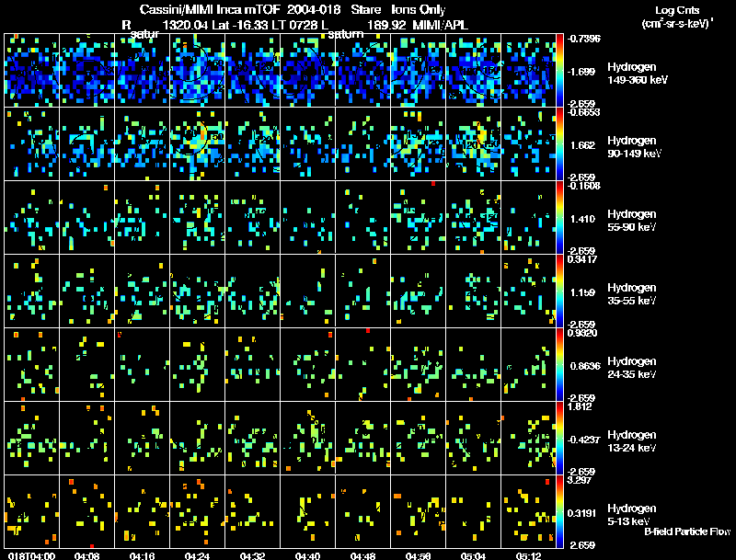Select the first panel in 149-360 keV row
This screenshot has width=736, height=560.
coord(32,71)
